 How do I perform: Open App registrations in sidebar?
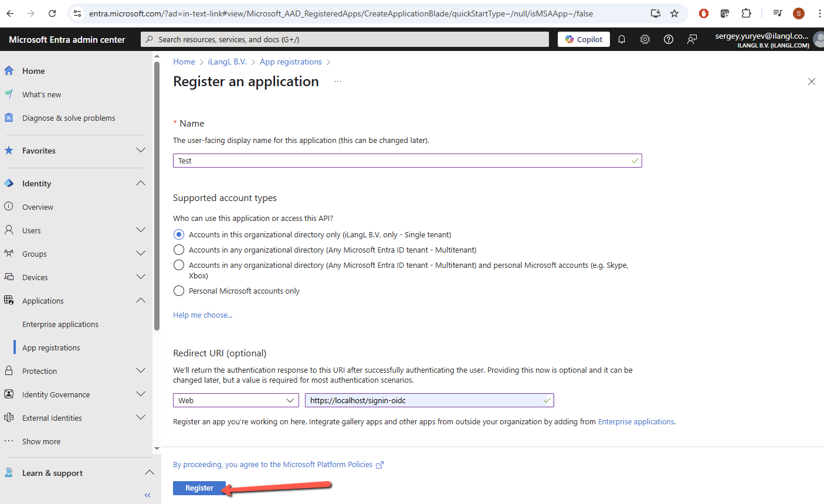[x=51, y=348]
